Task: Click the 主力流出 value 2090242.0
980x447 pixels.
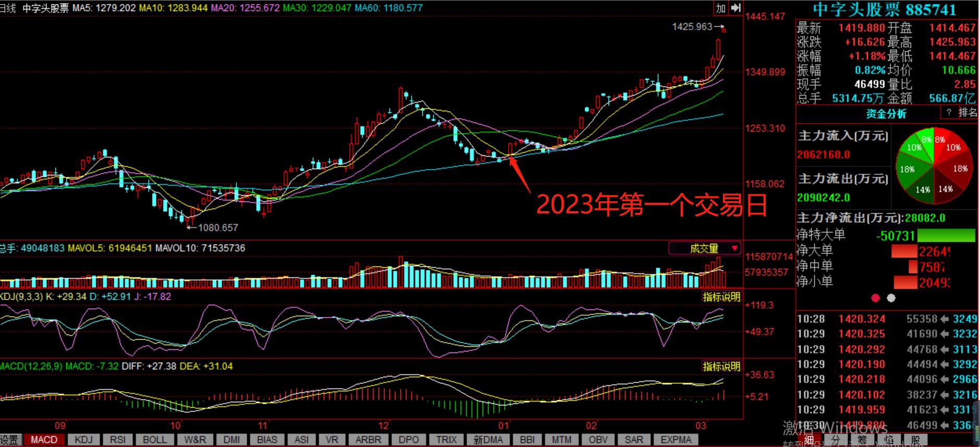Action: click(x=824, y=198)
